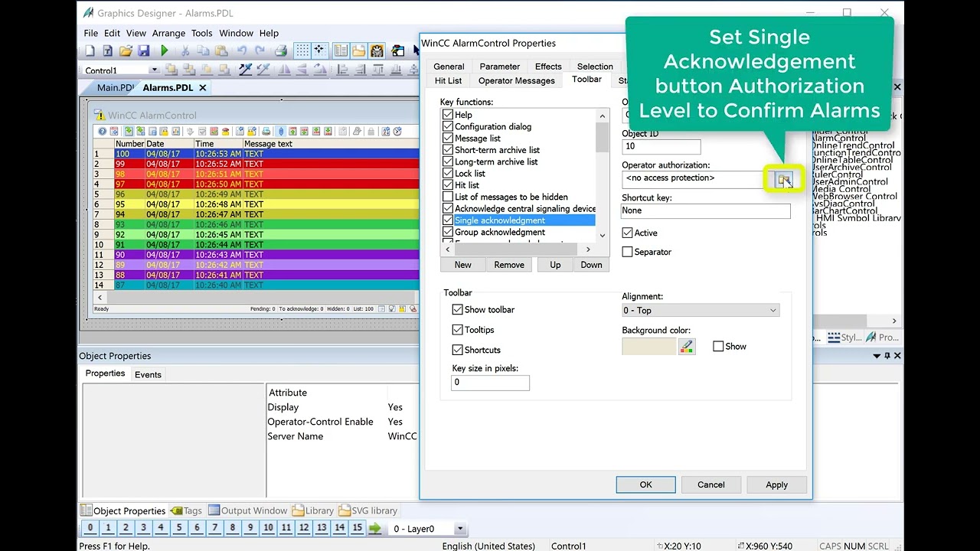Switch to the Parameter tab
Screen dimensions: 980x551
coord(500,67)
